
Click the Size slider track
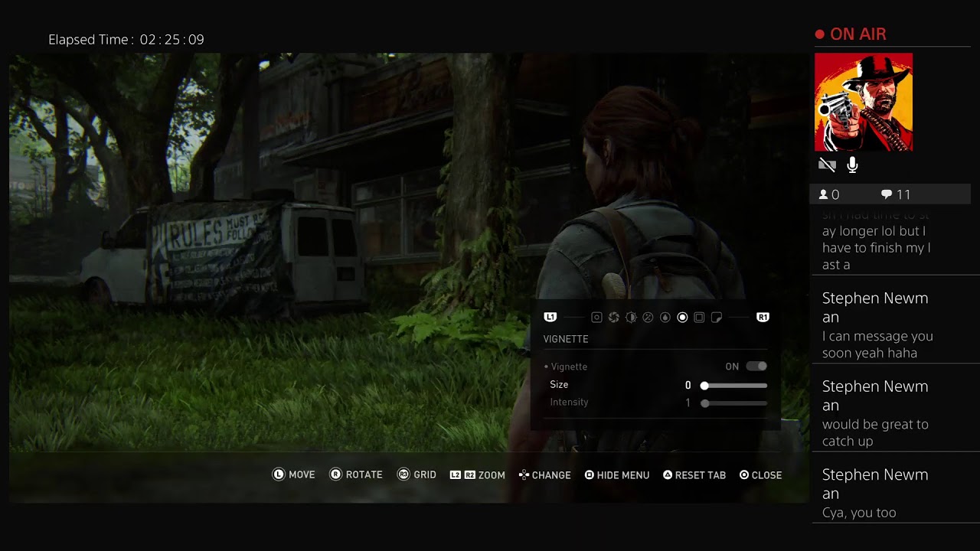tap(733, 386)
